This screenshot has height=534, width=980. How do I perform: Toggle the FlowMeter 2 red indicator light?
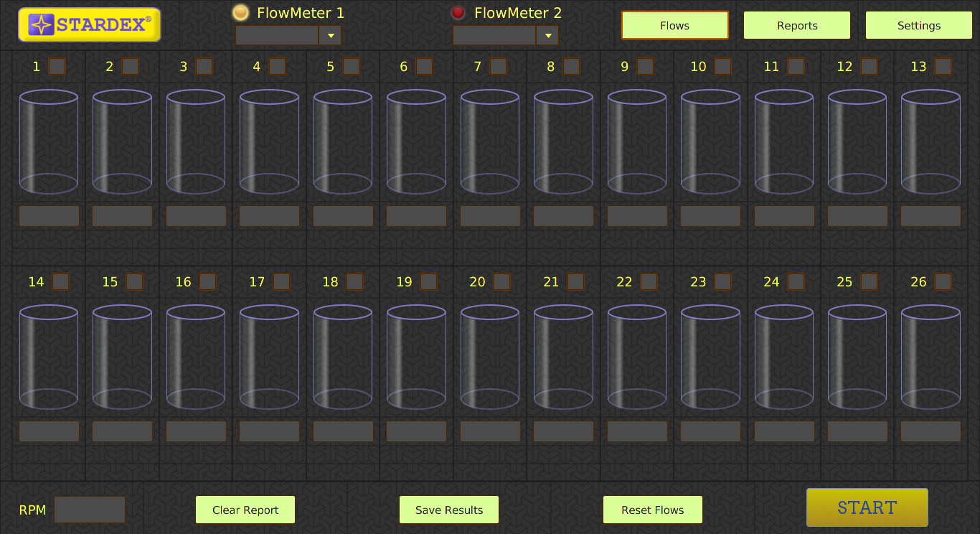pyautogui.click(x=458, y=12)
